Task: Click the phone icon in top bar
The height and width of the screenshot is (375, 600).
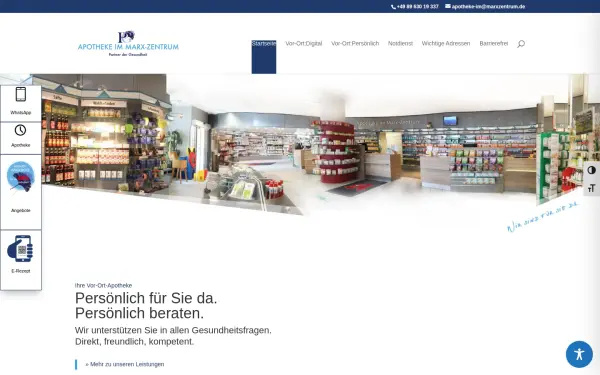Action: 393,7
